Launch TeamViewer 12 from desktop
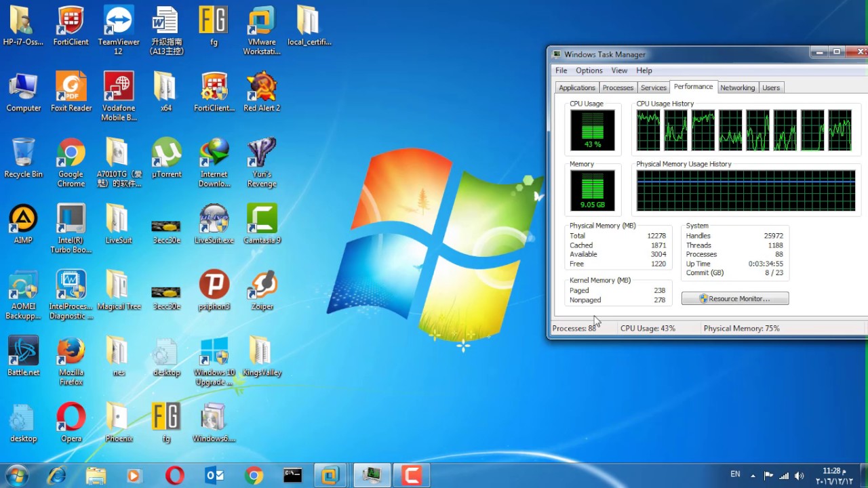The width and height of the screenshot is (868, 488). click(x=119, y=30)
